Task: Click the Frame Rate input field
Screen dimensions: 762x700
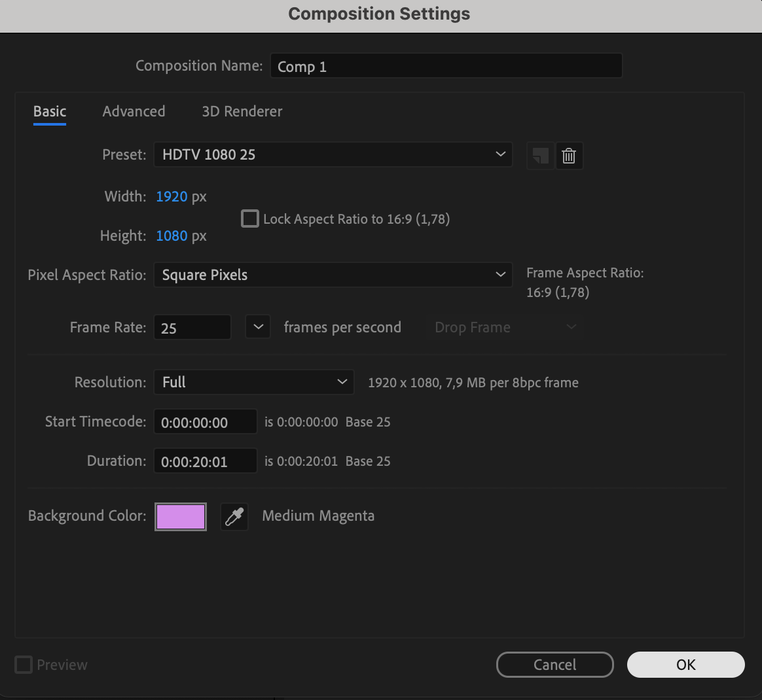Action: click(192, 328)
